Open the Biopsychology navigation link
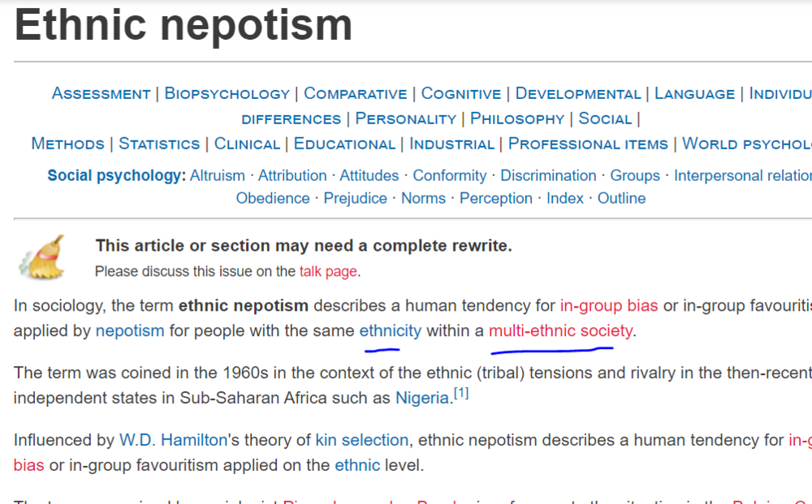The width and height of the screenshot is (812, 504). [x=227, y=94]
